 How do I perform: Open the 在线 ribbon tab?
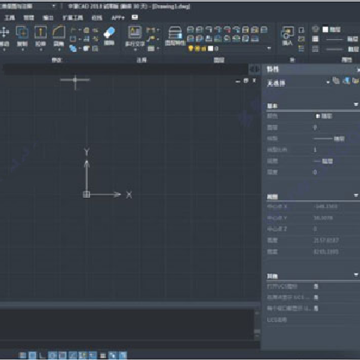(x=97, y=18)
